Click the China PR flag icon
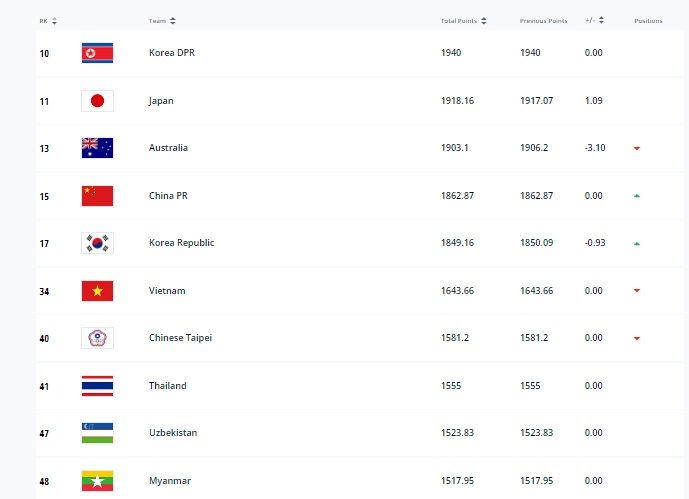 click(x=97, y=196)
